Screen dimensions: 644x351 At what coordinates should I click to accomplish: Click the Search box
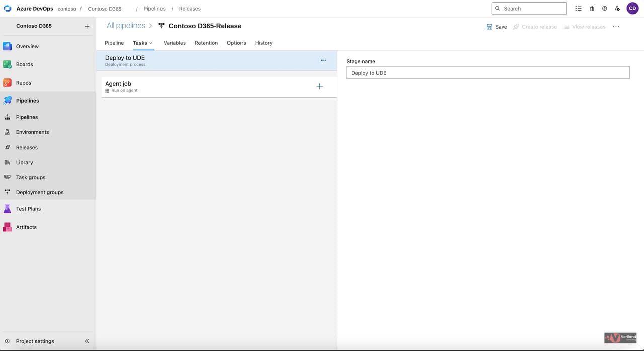pos(529,9)
